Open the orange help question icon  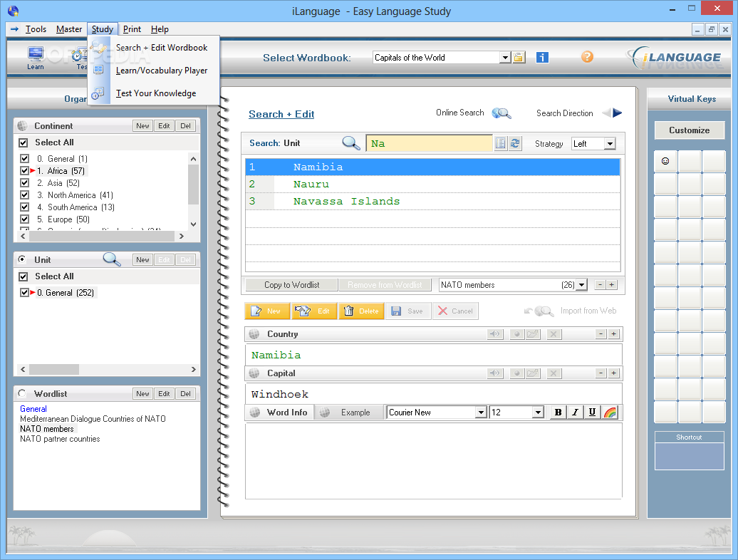click(x=587, y=57)
